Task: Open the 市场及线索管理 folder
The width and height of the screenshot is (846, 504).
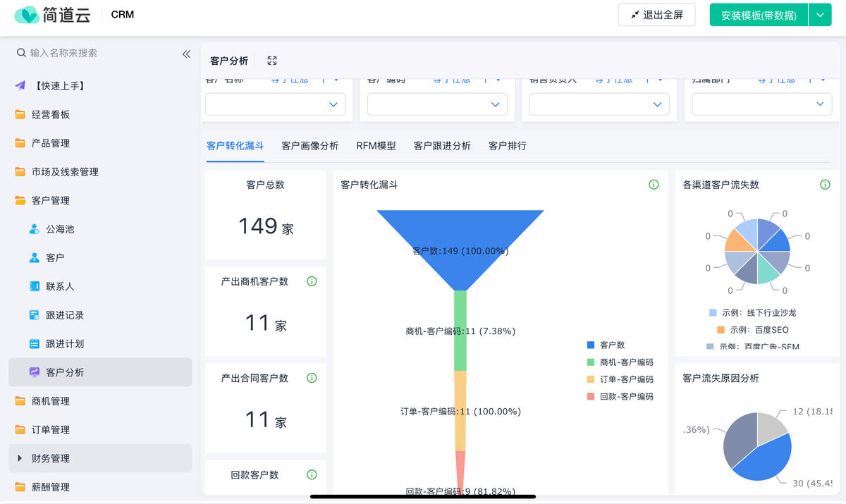Action: pos(100,172)
